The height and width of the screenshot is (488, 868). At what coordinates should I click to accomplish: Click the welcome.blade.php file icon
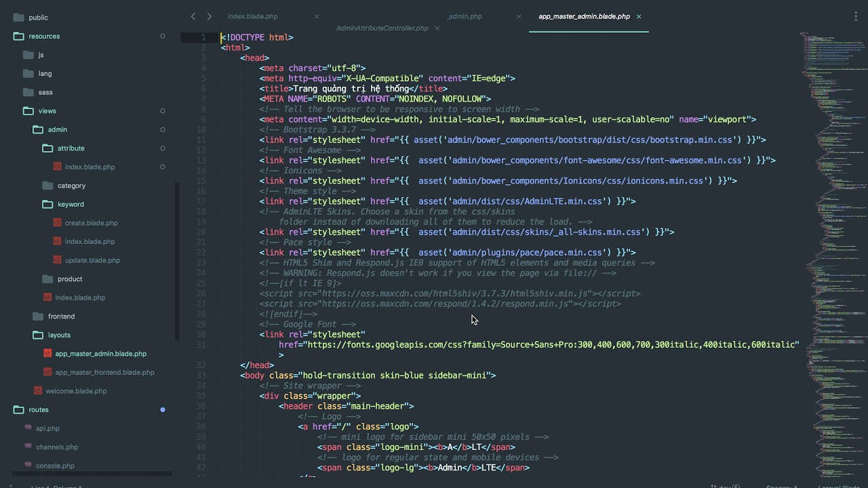coord(38,391)
